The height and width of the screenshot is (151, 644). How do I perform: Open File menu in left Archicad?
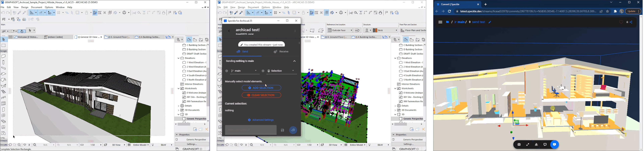click(x=3, y=8)
